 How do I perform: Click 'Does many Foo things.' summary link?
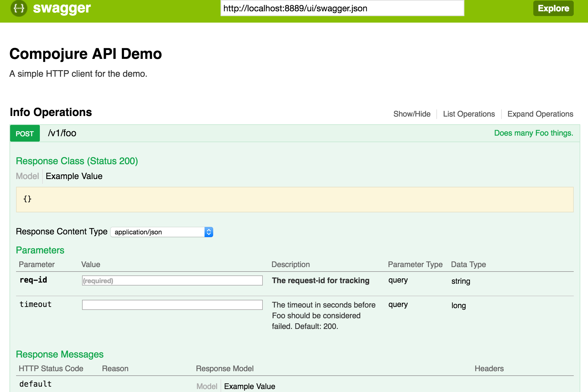533,133
